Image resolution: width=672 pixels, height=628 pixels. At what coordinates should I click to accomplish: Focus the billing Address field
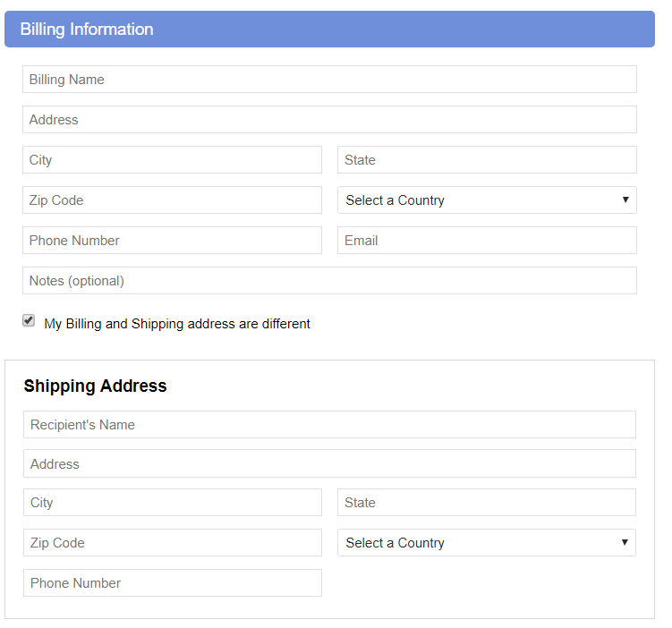coord(329,120)
